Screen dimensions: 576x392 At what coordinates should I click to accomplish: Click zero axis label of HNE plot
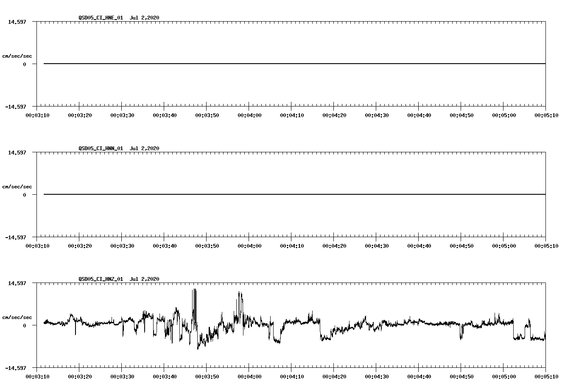click(25, 64)
